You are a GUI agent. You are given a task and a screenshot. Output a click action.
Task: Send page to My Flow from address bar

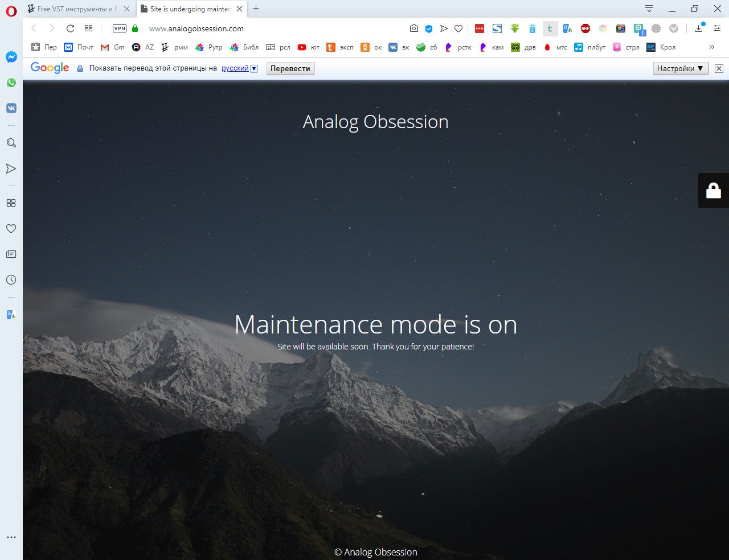point(444,28)
